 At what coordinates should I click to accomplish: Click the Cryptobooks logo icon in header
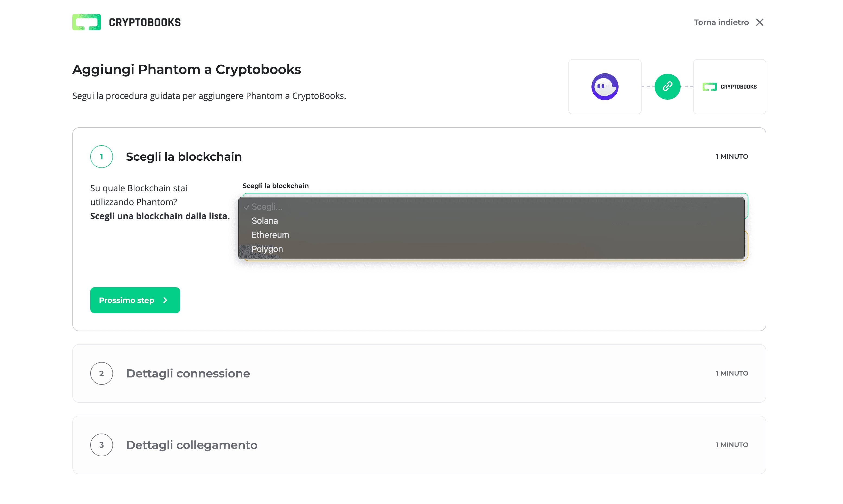[x=86, y=22]
